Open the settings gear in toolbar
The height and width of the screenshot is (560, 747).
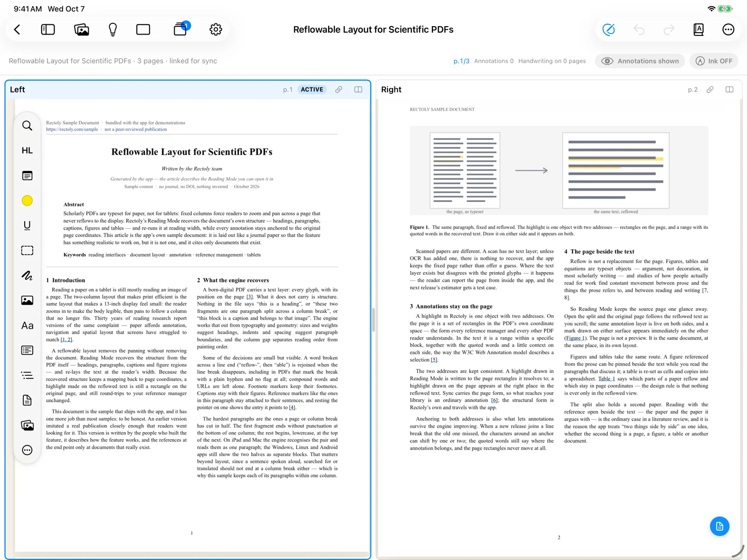point(216,29)
